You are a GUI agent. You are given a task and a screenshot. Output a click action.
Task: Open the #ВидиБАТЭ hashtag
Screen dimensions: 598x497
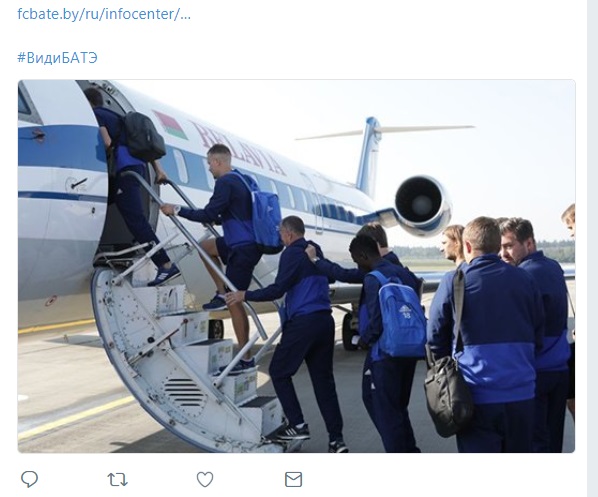[x=58, y=58]
